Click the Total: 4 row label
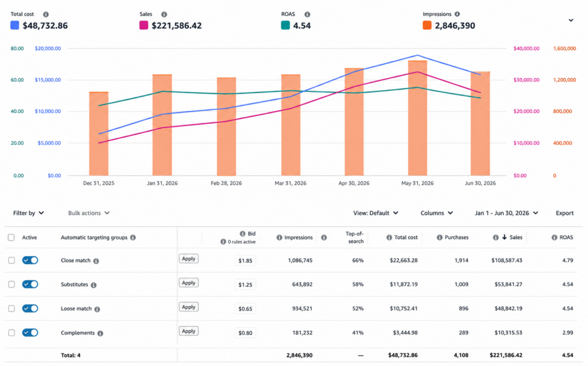The height and width of the screenshot is (366, 588). point(71,355)
